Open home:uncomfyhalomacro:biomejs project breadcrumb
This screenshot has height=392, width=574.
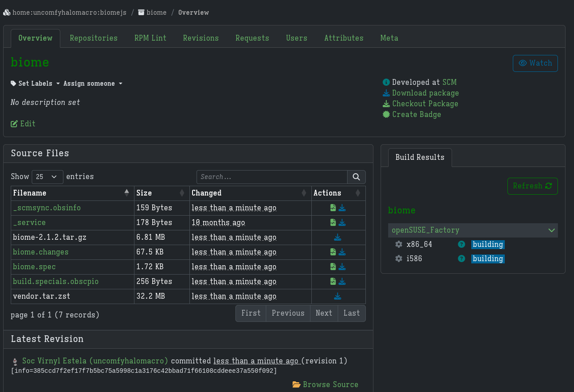70,13
